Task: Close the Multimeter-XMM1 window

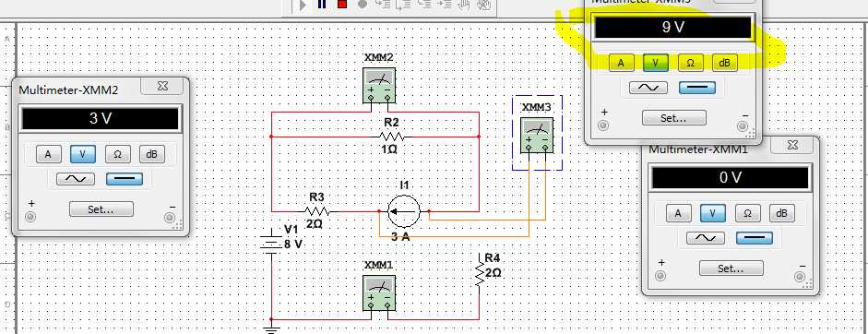Action: tap(792, 146)
